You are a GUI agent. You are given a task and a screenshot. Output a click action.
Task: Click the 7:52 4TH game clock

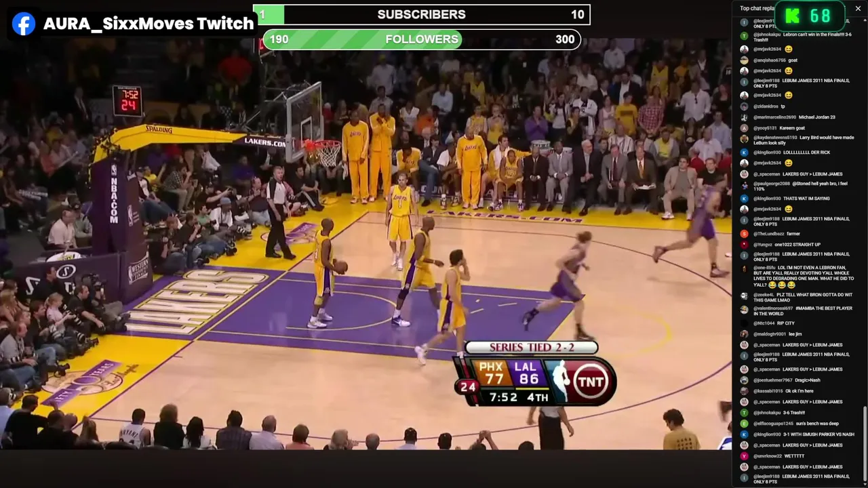[x=518, y=397]
